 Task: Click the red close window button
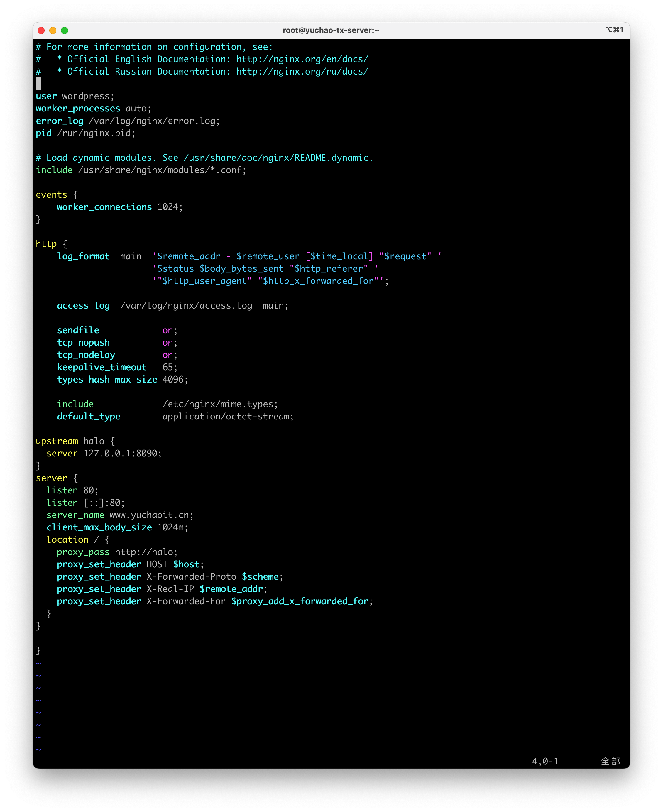click(x=41, y=31)
